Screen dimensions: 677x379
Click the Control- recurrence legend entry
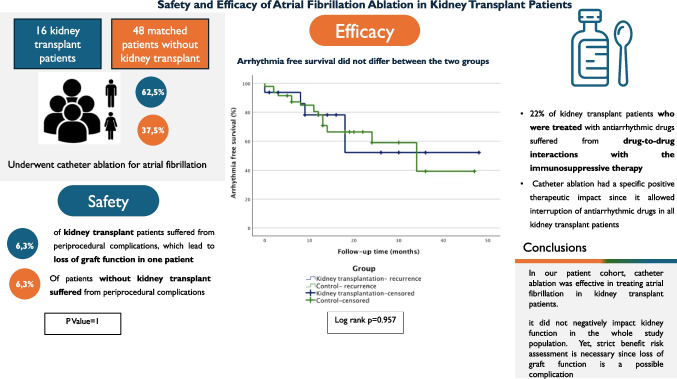click(x=341, y=286)
